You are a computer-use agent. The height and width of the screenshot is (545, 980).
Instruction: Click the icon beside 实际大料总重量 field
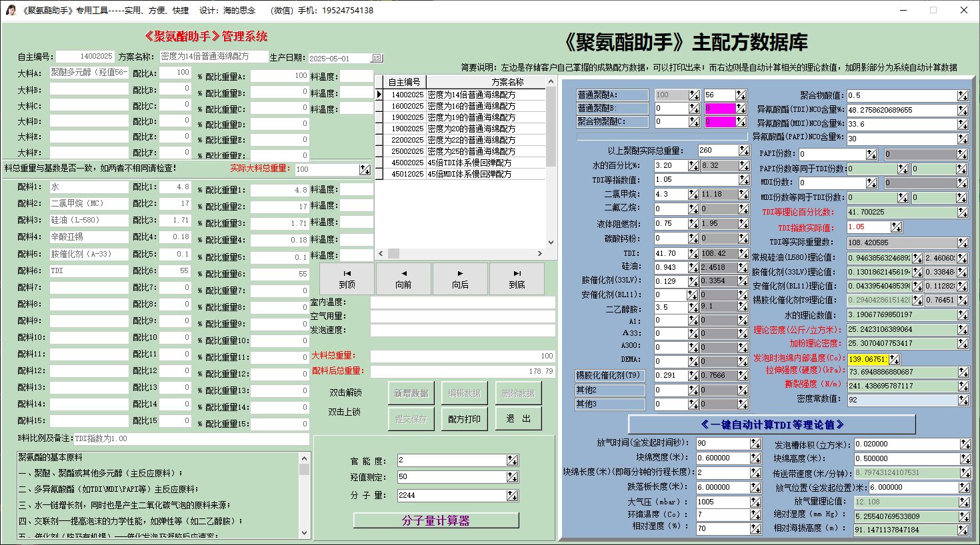click(365, 170)
